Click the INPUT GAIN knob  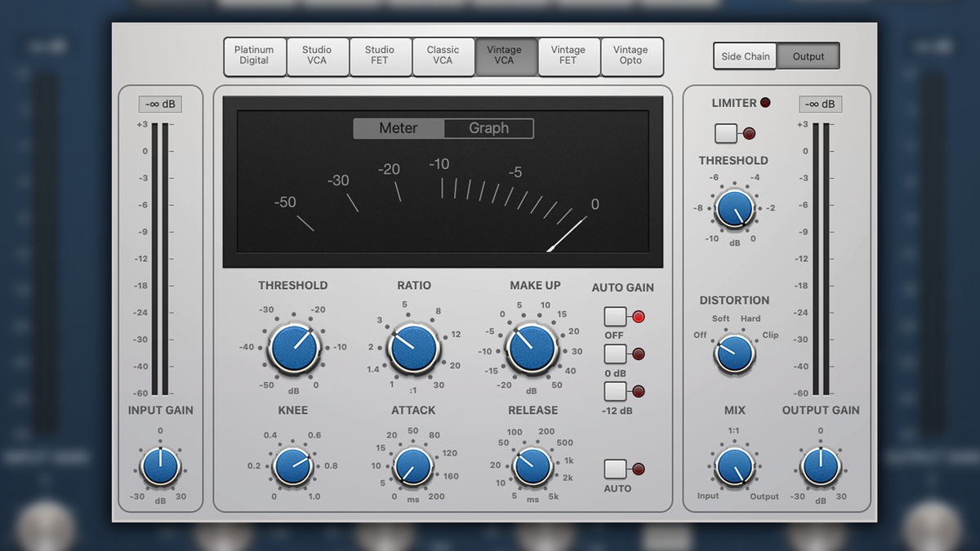[160, 465]
